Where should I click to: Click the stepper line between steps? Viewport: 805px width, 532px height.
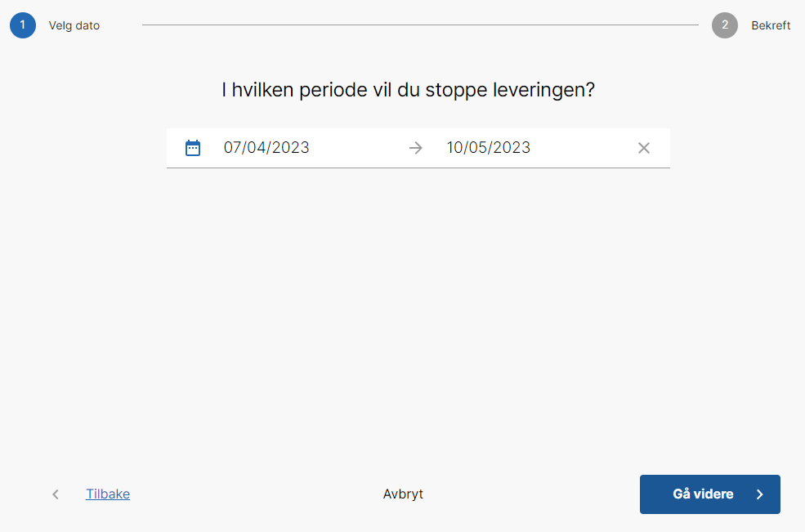[420, 25]
